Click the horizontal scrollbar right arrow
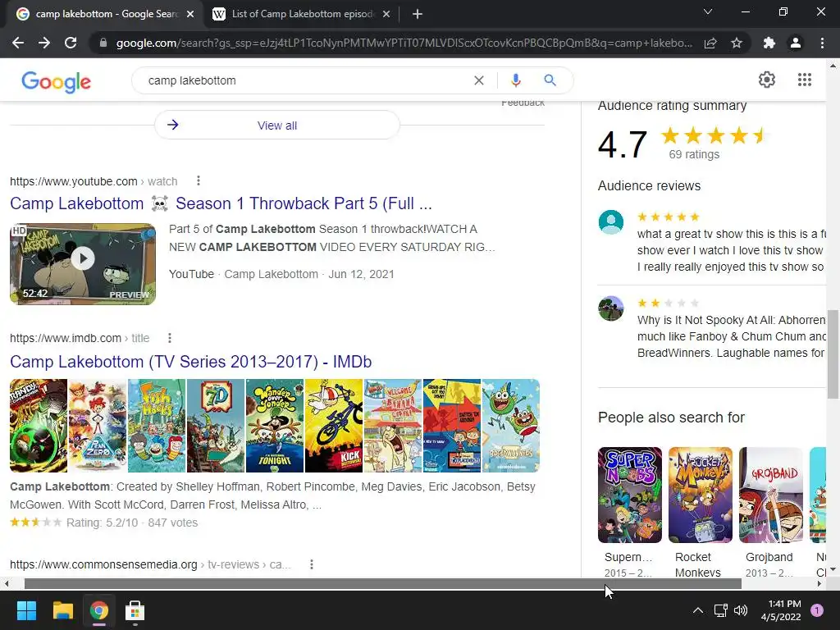This screenshot has width=840, height=630. point(819,584)
